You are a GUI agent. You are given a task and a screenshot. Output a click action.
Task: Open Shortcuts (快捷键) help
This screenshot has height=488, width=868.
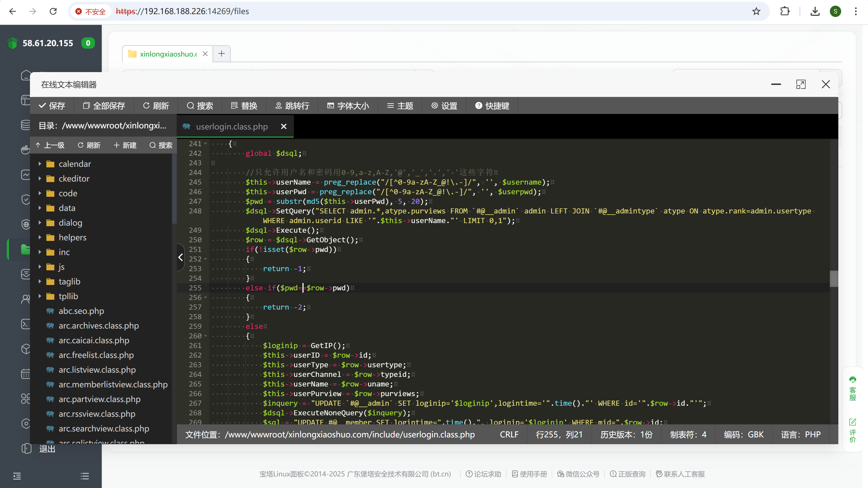pyautogui.click(x=492, y=106)
